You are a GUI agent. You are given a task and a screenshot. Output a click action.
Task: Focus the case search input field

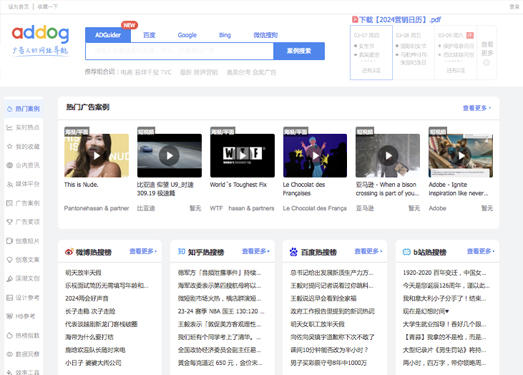[x=179, y=51]
